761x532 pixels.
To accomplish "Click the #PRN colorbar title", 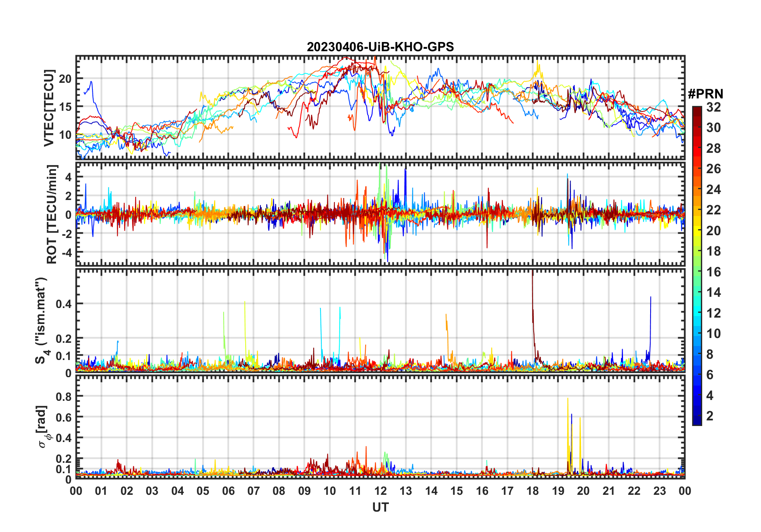I will (705, 94).
